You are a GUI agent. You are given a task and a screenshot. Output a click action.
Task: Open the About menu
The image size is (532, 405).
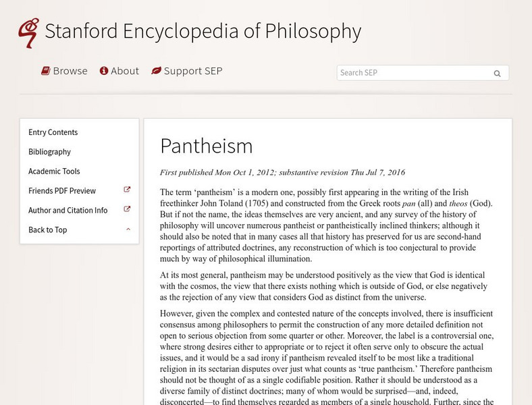pyautogui.click(x=125, y=71)
